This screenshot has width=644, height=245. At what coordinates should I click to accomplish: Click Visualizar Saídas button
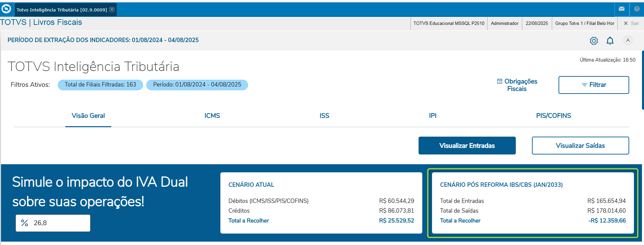(580, 146)
